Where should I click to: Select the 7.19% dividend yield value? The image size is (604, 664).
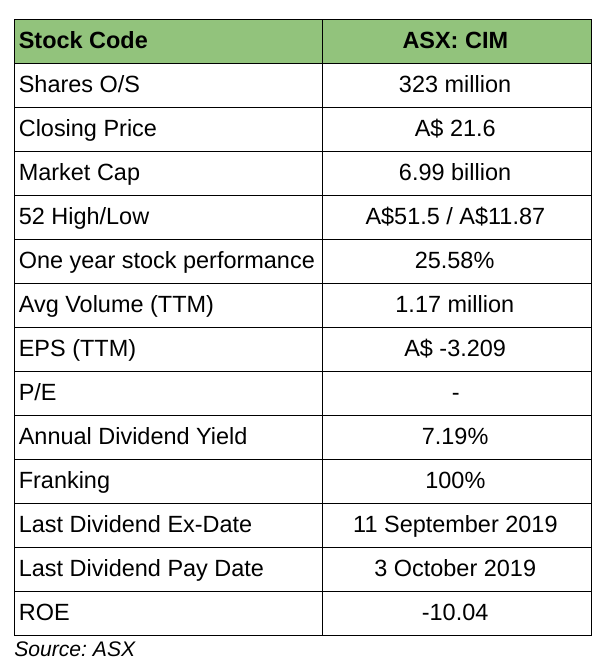tap(455, 437)
